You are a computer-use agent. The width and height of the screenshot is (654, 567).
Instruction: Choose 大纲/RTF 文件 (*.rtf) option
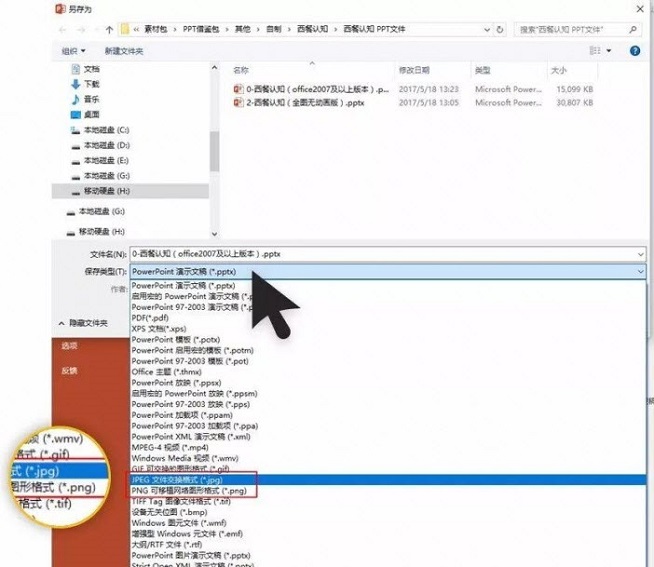coord(167,544)
